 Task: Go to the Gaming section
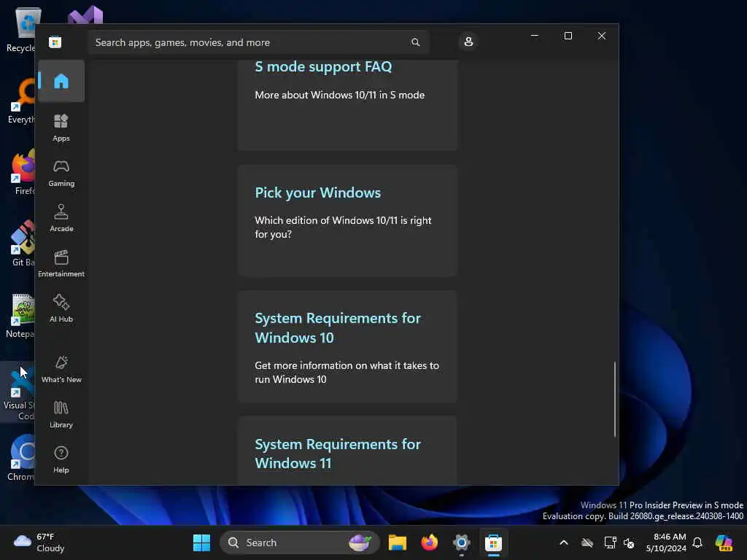click(61, 173)
